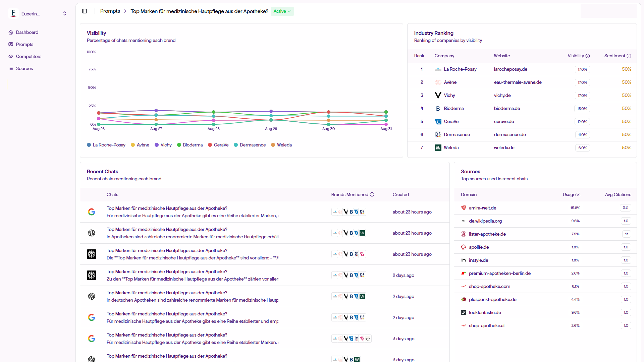Screen dimensions: 644x362
Task: Toggle Avène legend series
Action: click(x=140, y=145)
